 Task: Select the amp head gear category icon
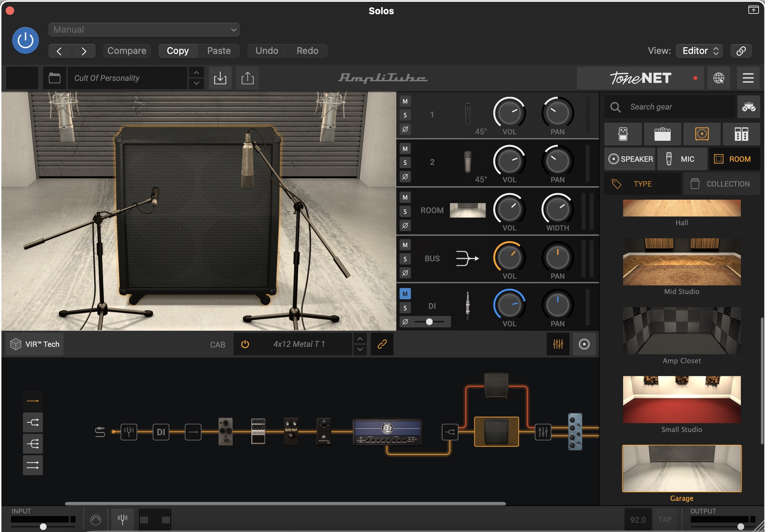click(662, 134)
